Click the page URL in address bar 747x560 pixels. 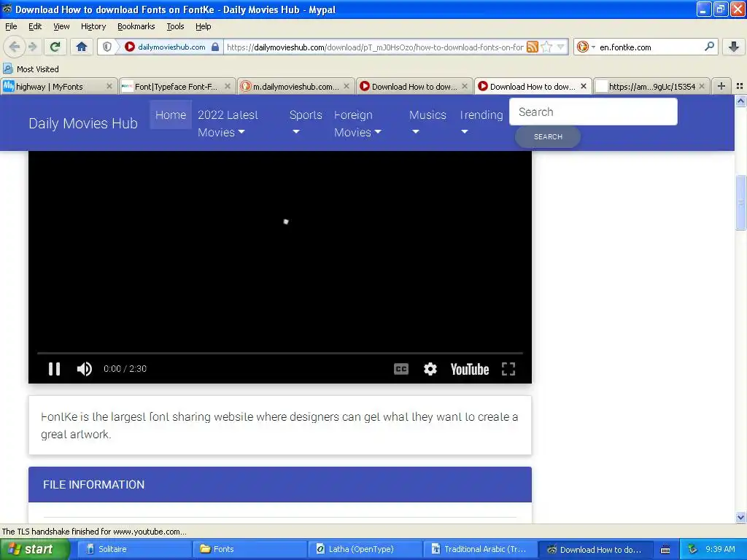point(375,47)
